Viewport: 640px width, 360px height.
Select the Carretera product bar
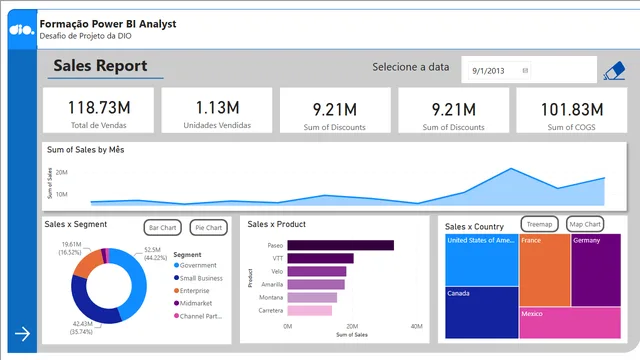tap(310, 310)
